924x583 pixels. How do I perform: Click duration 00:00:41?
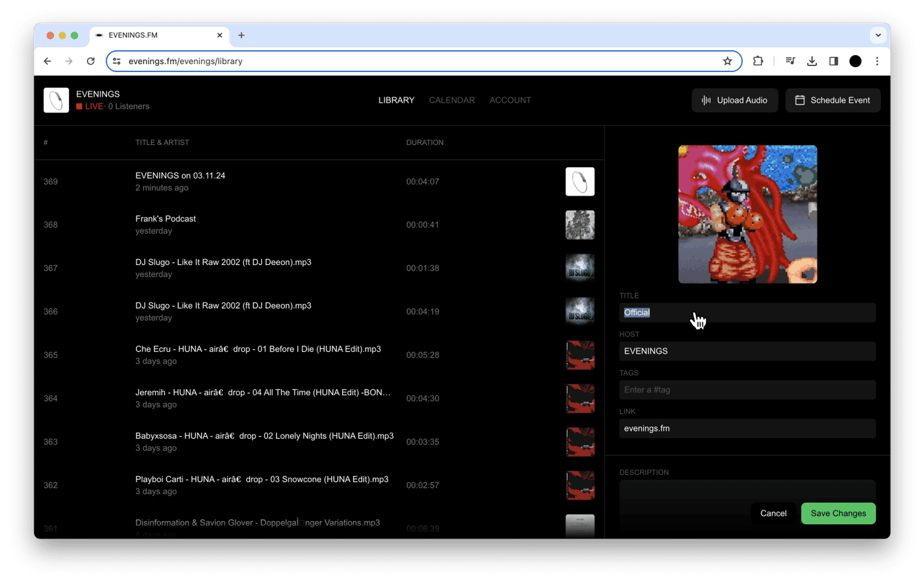422,225
